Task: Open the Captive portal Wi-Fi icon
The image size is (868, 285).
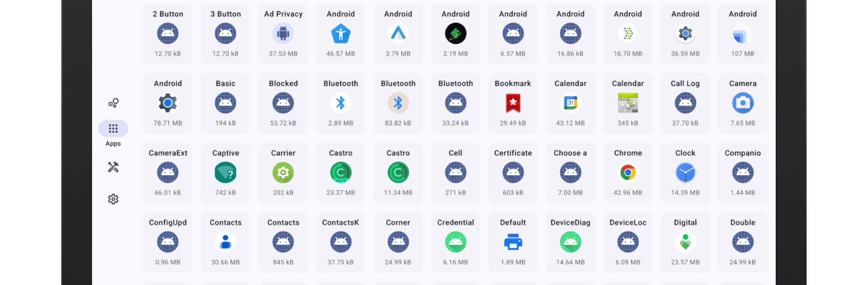Action: (226, 173)
